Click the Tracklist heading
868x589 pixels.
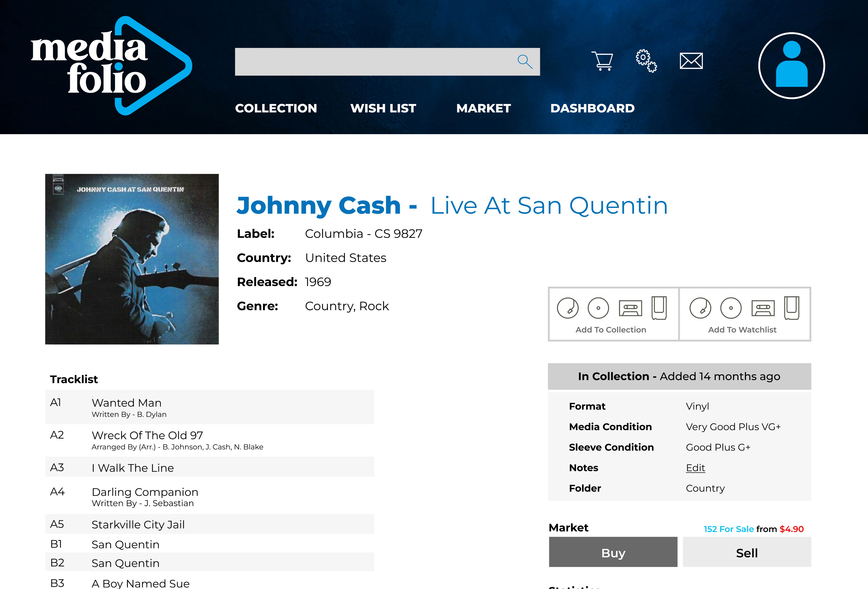pyautogui.click(x=74, y=379)
